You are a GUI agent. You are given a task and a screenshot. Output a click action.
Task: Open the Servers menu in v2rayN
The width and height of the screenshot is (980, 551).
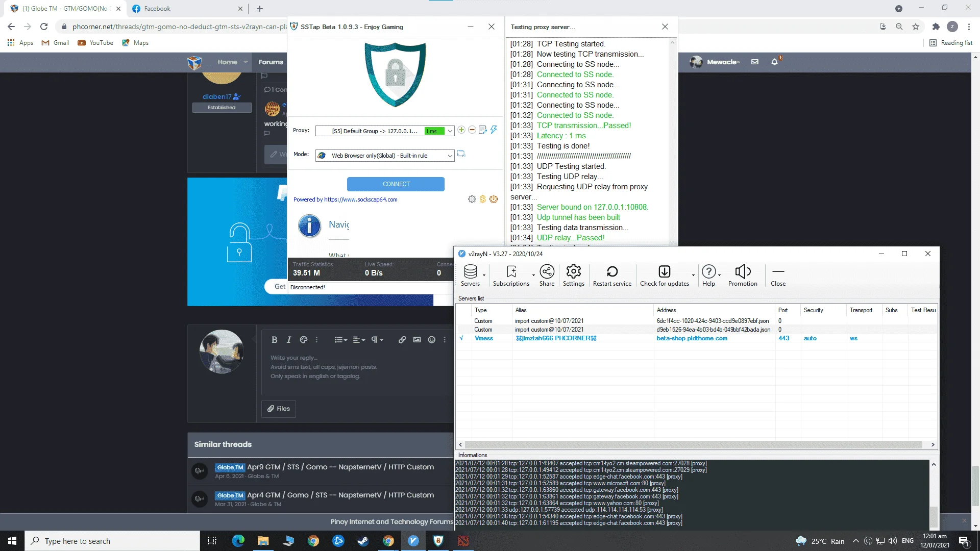click(470, 275)
